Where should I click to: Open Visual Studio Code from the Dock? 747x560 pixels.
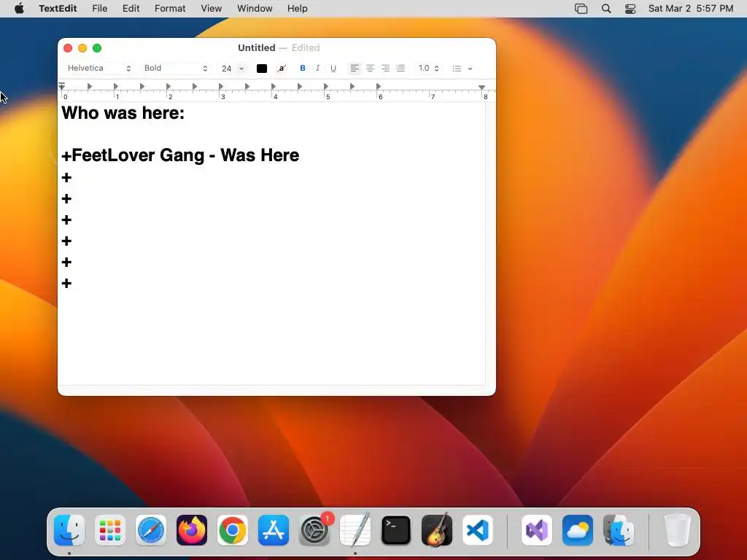pos(478,530)
